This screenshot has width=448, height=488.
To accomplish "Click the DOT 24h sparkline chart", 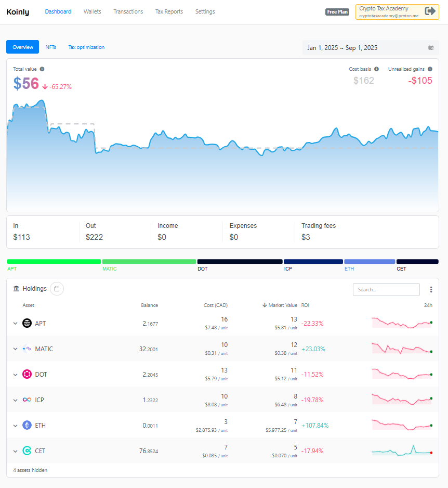I will [x=402, y=374].
